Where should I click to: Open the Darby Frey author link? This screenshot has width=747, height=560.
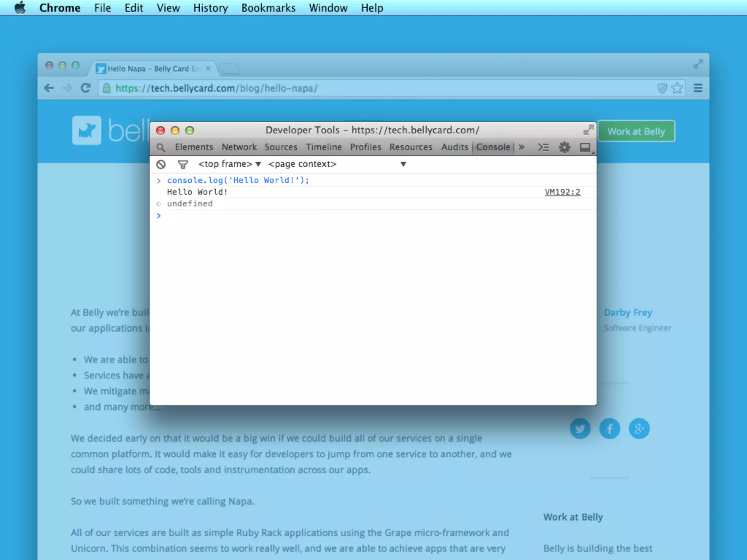point(628,312)
